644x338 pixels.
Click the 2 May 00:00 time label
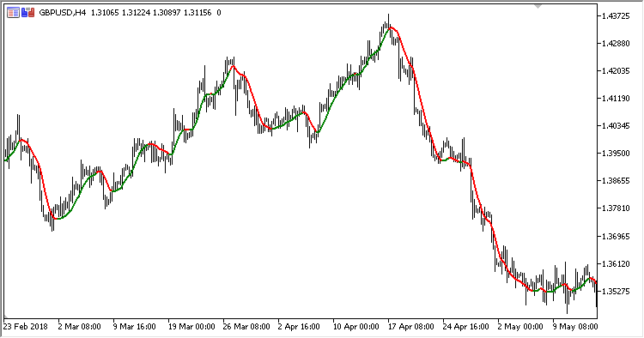pyautogui.click(x=520, y=327)
